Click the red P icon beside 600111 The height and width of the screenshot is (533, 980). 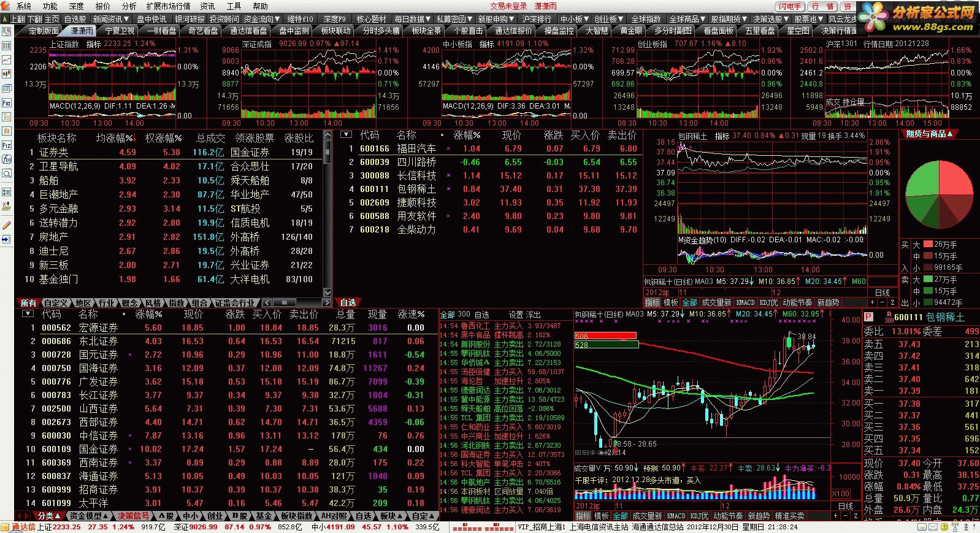click(868, 317)
